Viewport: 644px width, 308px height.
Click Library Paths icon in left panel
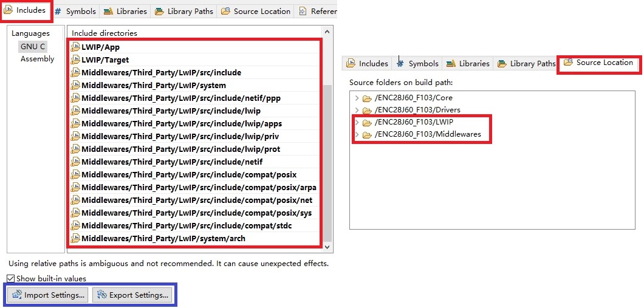coord(159,12)
